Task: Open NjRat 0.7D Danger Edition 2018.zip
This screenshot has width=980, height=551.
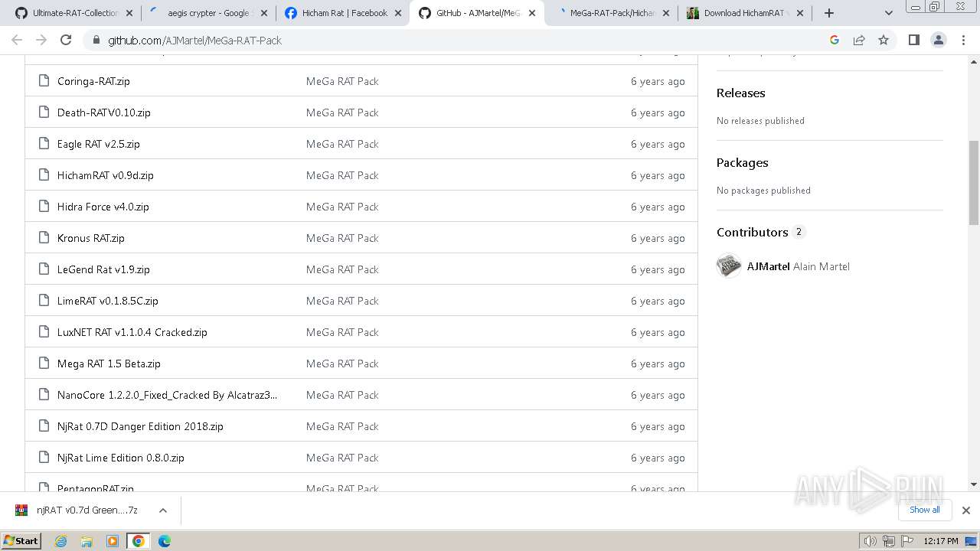Action: [140, 426]
